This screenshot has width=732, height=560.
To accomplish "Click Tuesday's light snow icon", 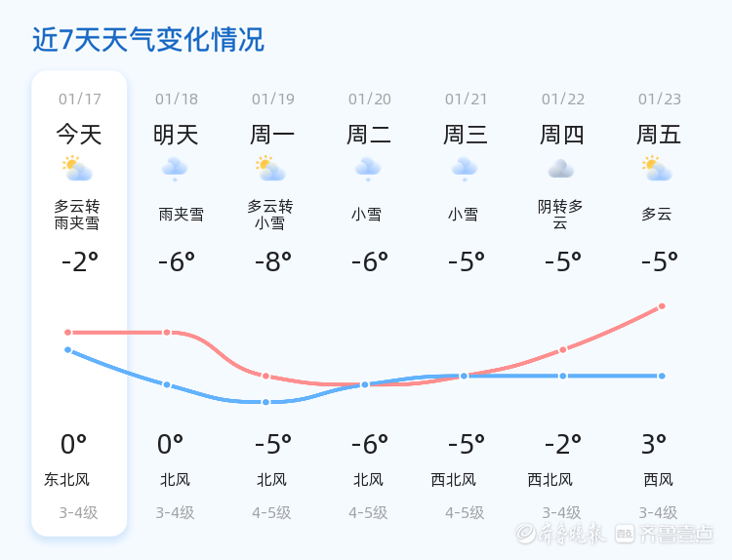I will coord(368,169).
